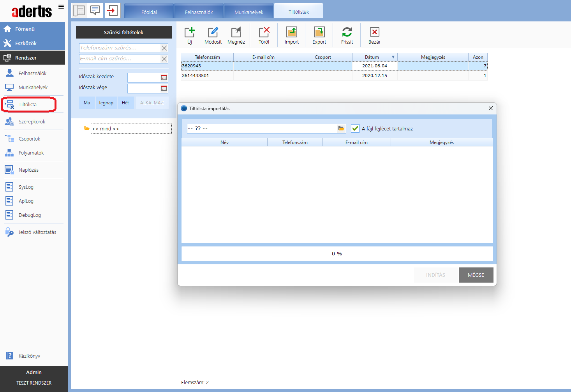571x392 pixels.
Task: Click the Bezár close-panel icon
Action: pyautogui.click(x=374, y=32)
